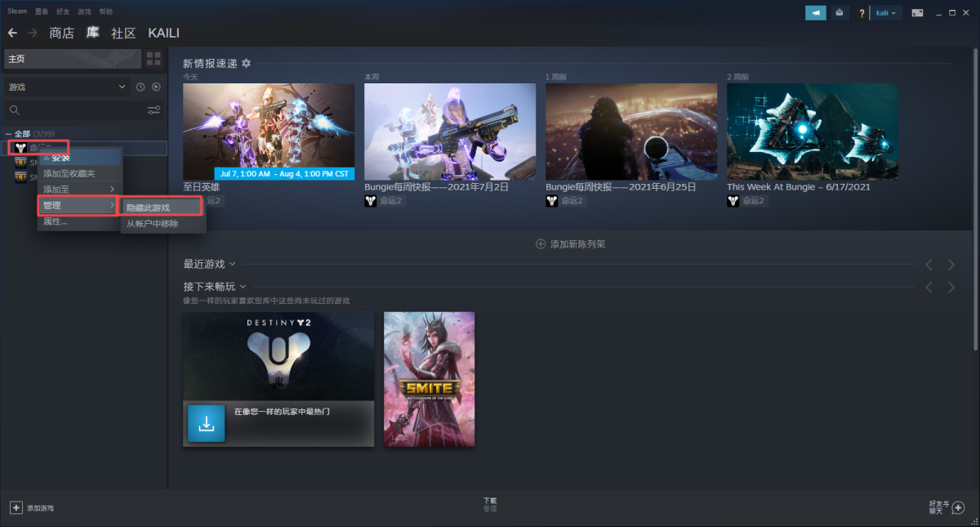Viewport: 980px width, 527px height.
Task: Click the question mark help icon
Action: 861,12
